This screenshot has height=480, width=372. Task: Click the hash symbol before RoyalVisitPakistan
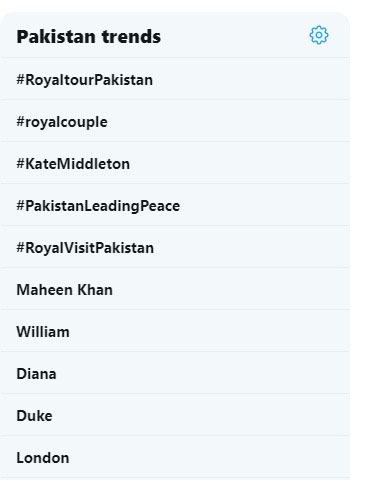(x=21, y=248)
